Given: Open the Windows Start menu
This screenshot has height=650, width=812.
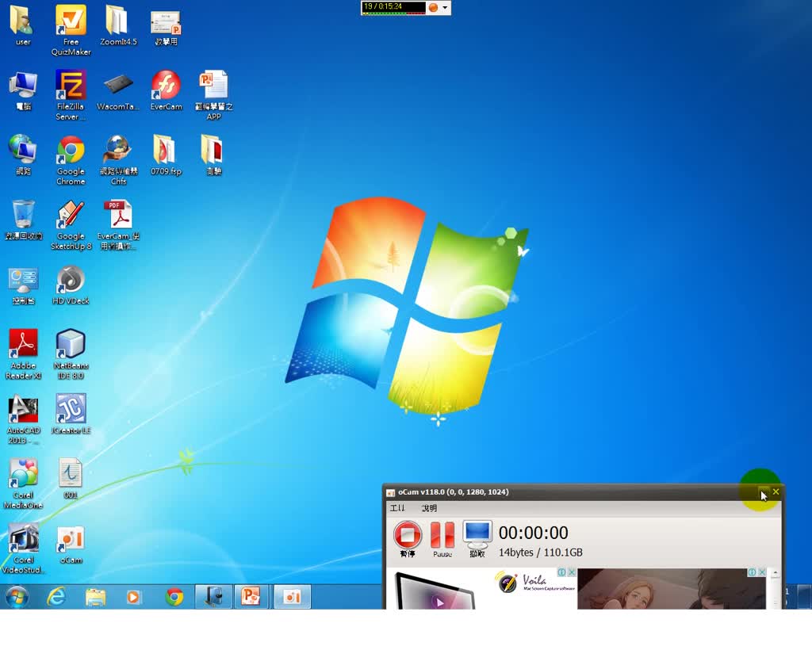Looking at the screenshot, I should pos(17,597).
